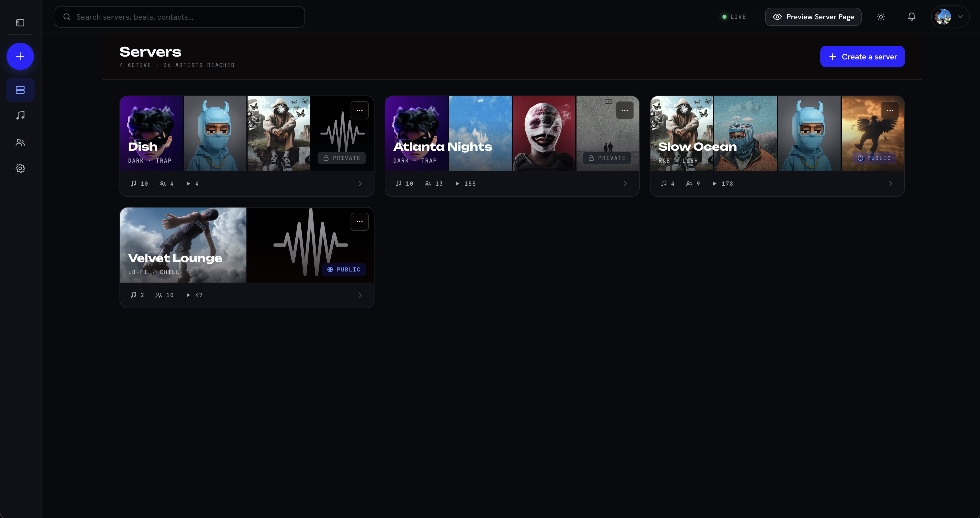Click 4 ACTIVE · 36 ARTISTS REACHED subtitle

(177, 65)
